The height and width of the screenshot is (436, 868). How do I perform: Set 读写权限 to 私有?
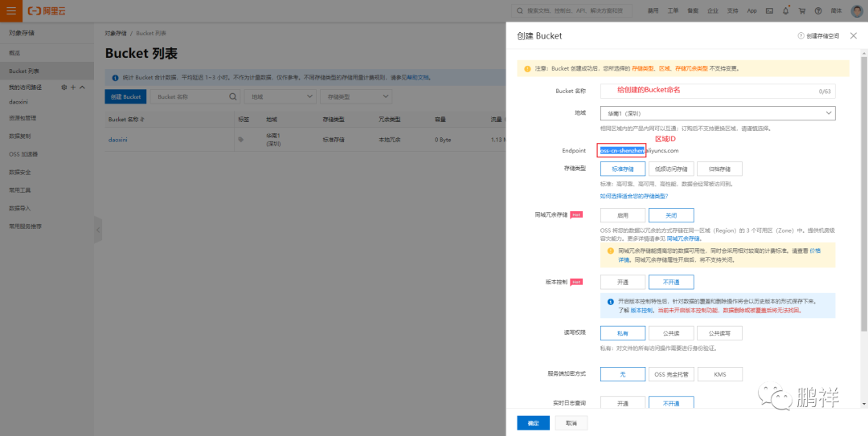[623, 333]
